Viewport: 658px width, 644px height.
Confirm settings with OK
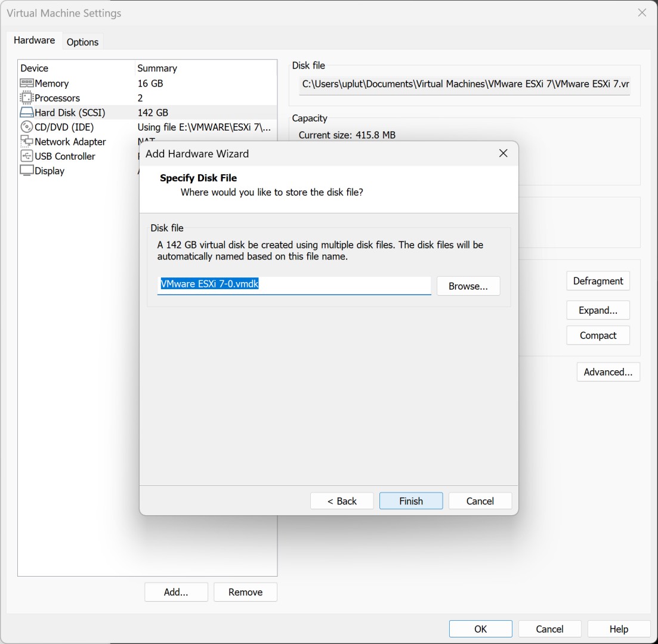[480, 629]
